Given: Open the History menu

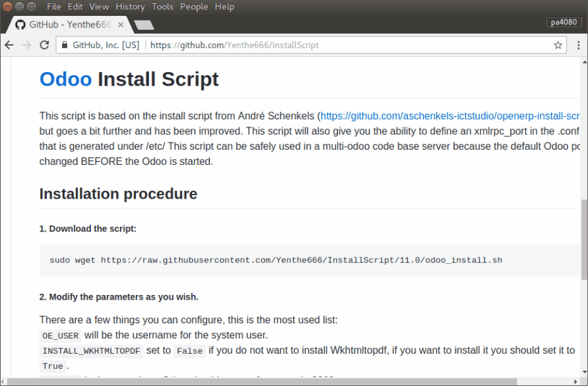Looking at the screenshot, I should click(129, 7).
